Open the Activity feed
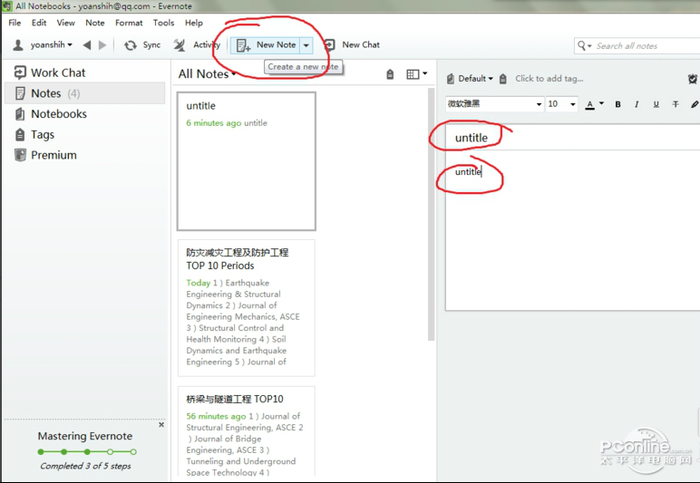Screen dimensions: 700x483 point(197,45)
